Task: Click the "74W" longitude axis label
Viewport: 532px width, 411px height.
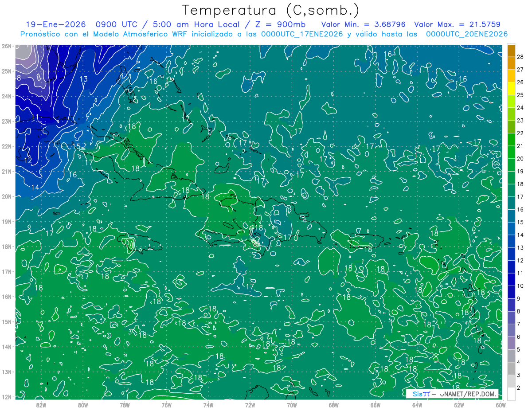Action: click(208, 405)
